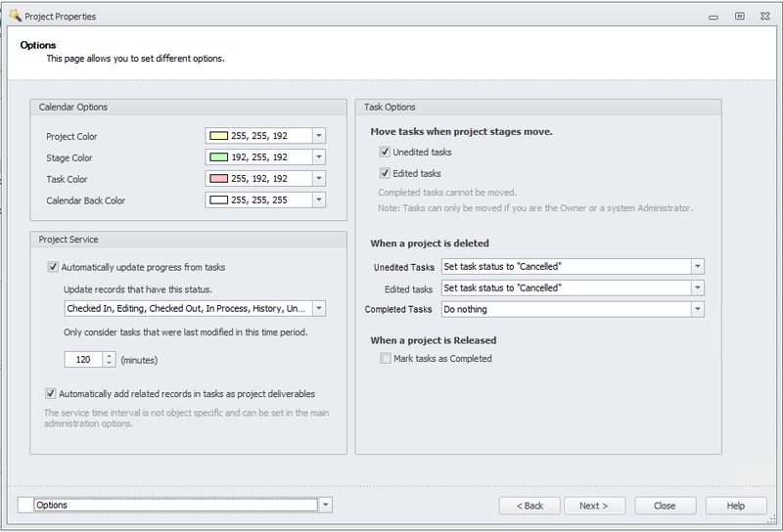Image resolution: width=783 pixels, height=532 pixels.
Task: Maximize the Project Properties window
Action: [x=740, y=16]
